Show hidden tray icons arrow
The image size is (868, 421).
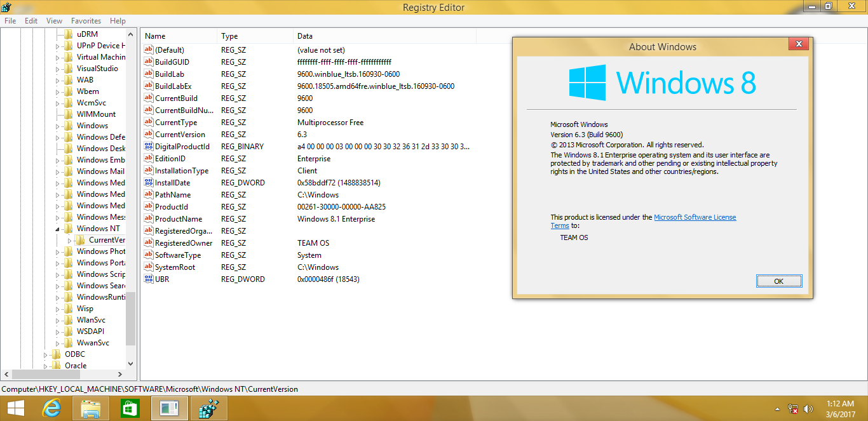778,410
